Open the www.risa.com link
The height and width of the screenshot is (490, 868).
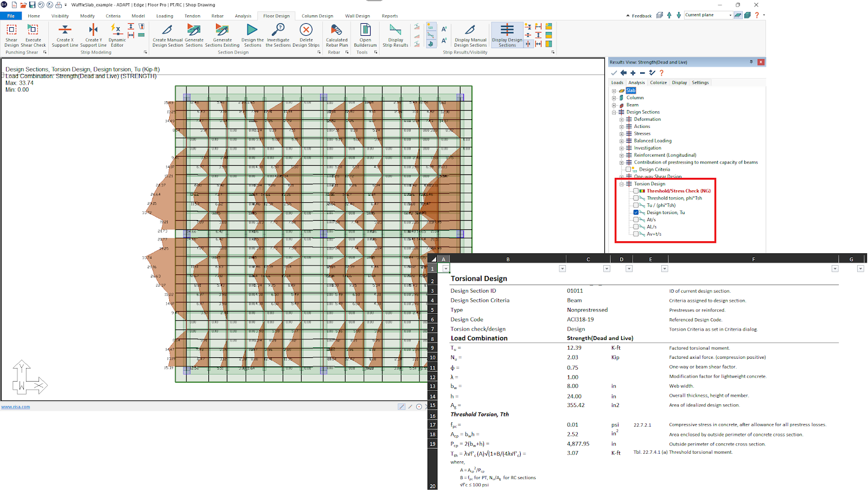point(16,407)
